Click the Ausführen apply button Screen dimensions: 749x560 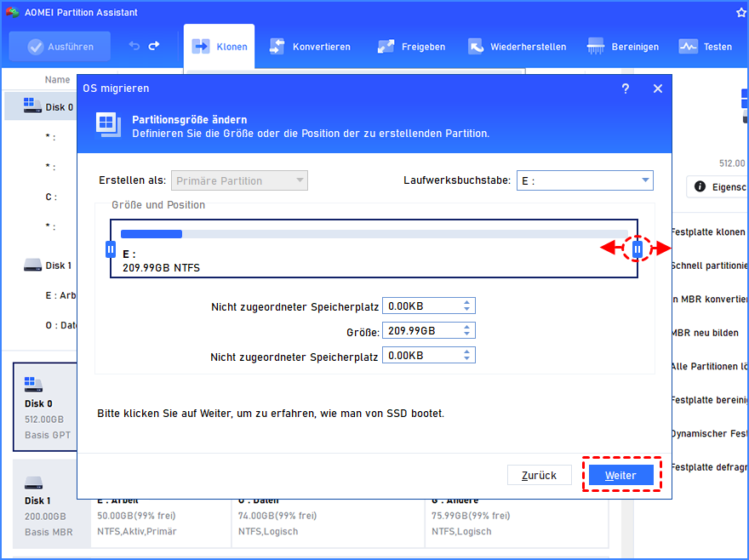pyautogui.click(x=60, y=46)
